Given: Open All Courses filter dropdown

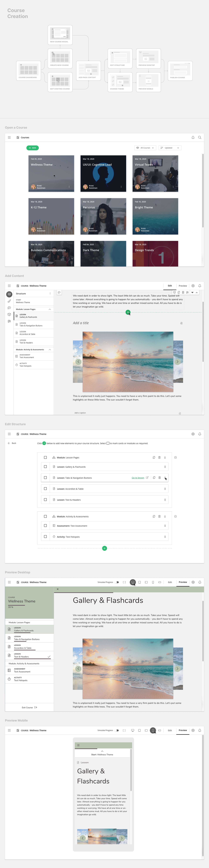Looking at the screenshot, I should point(145,148).
